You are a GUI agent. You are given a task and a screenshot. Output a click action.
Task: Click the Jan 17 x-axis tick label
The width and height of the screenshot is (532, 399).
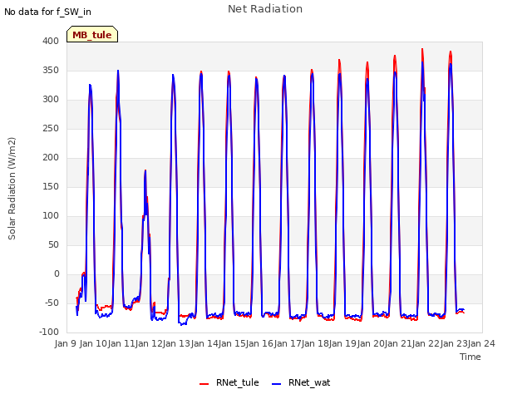288,343
